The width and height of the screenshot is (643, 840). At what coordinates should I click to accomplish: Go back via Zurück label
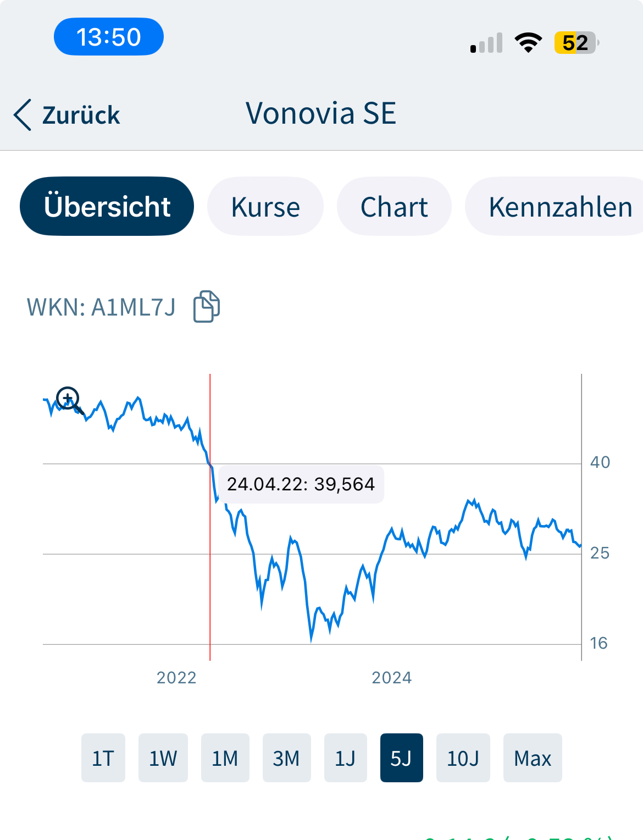pyautogui.click(x=81, y=115)
